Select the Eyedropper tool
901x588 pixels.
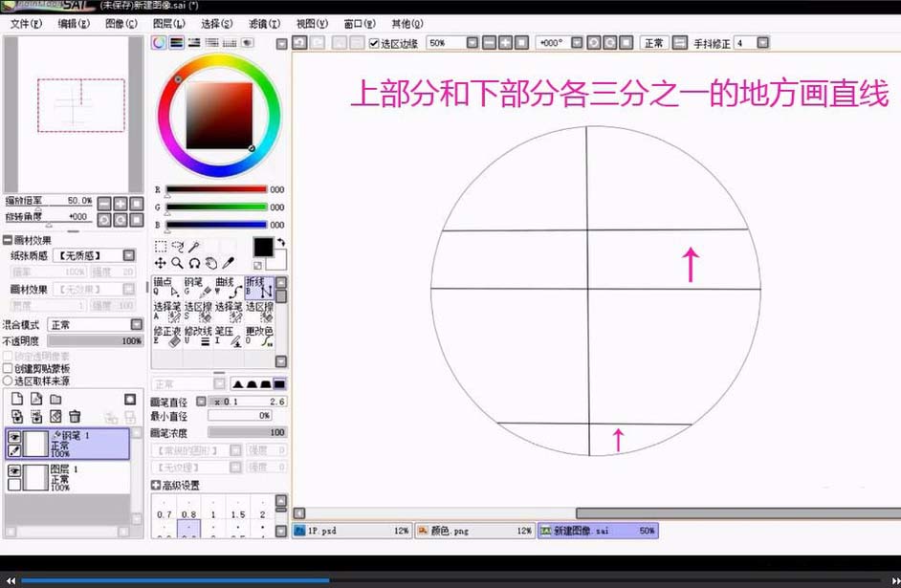tap(230, 264)
